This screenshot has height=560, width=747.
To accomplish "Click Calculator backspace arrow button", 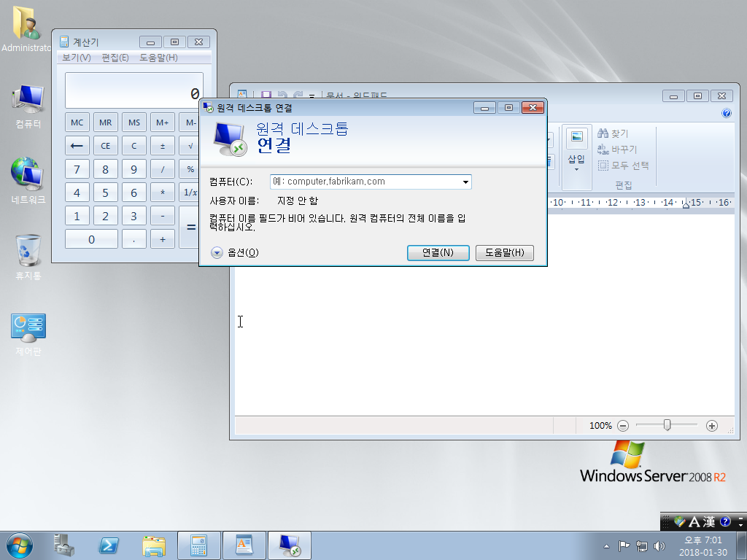I will 77,146.
